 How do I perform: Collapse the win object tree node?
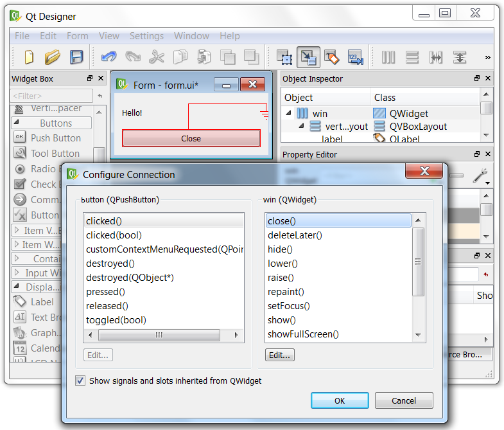pos(289,112)
